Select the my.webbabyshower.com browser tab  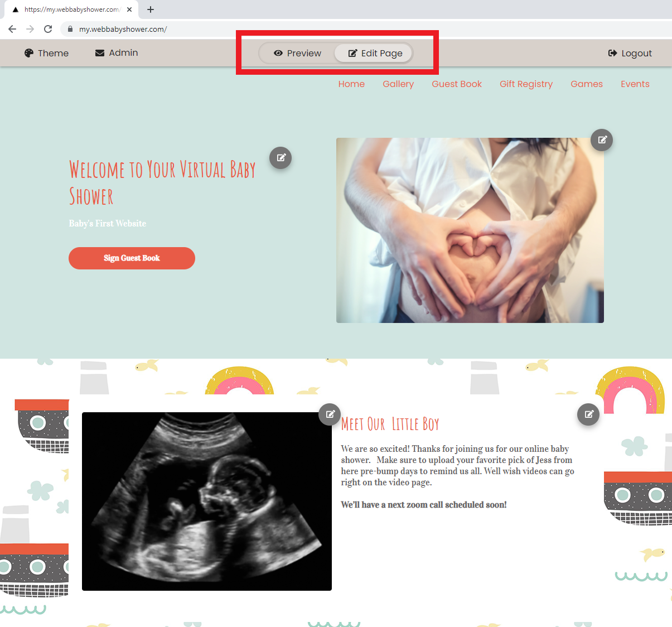72,9
